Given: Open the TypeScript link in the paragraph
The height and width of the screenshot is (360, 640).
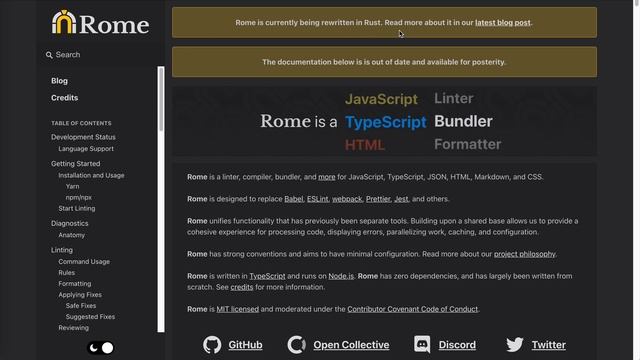Looking at the screenshot, I should [267, 276].
